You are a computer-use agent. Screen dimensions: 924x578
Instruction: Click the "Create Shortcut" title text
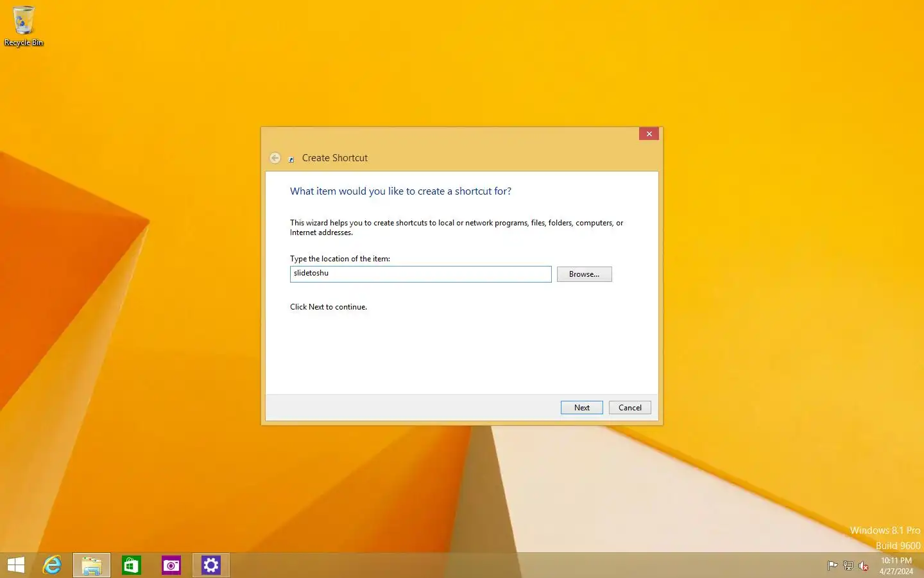335,158
